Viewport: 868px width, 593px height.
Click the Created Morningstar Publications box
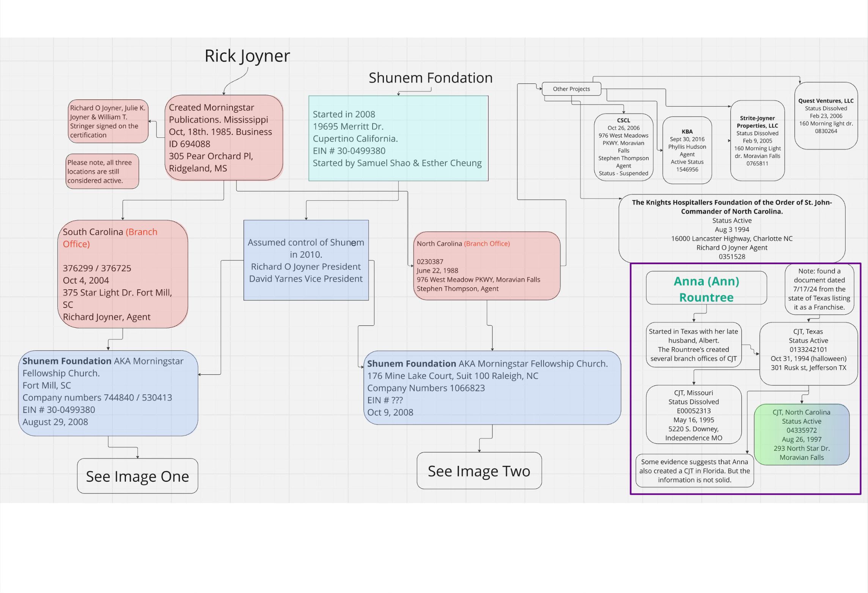tap(223, 137)
